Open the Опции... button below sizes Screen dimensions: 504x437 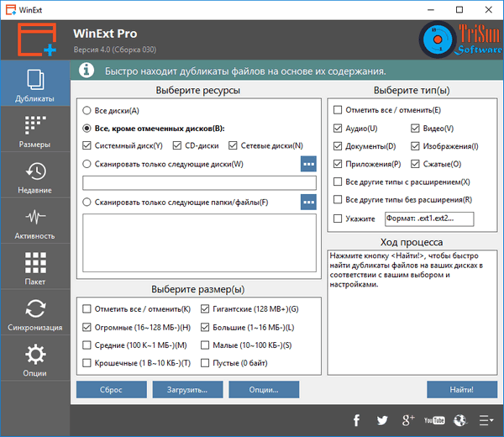point(264,389)
